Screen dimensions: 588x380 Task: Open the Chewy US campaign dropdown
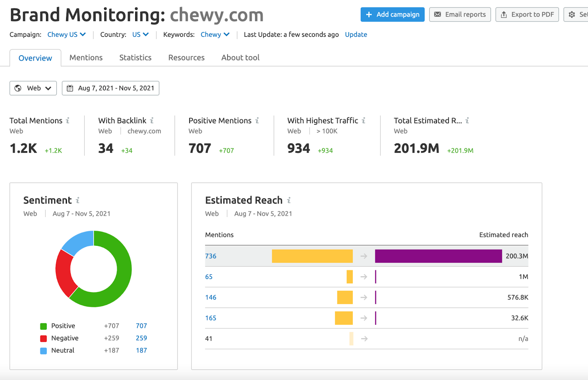coord(67,35)
